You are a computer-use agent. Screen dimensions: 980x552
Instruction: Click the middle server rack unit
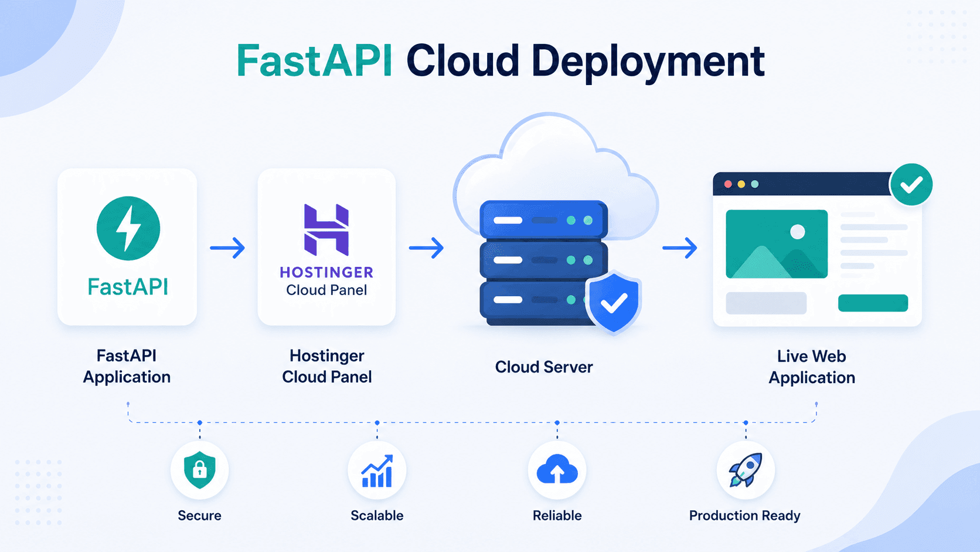point(544,260)
